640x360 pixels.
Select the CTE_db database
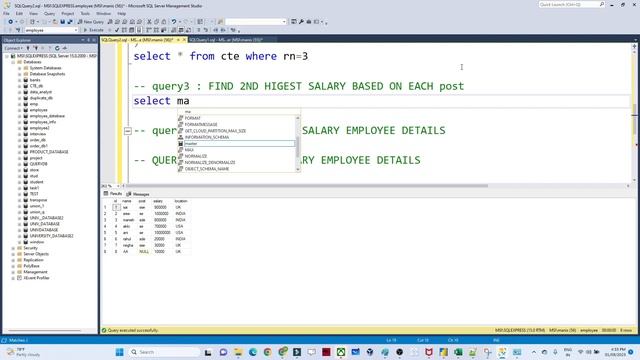click(36, 86)
